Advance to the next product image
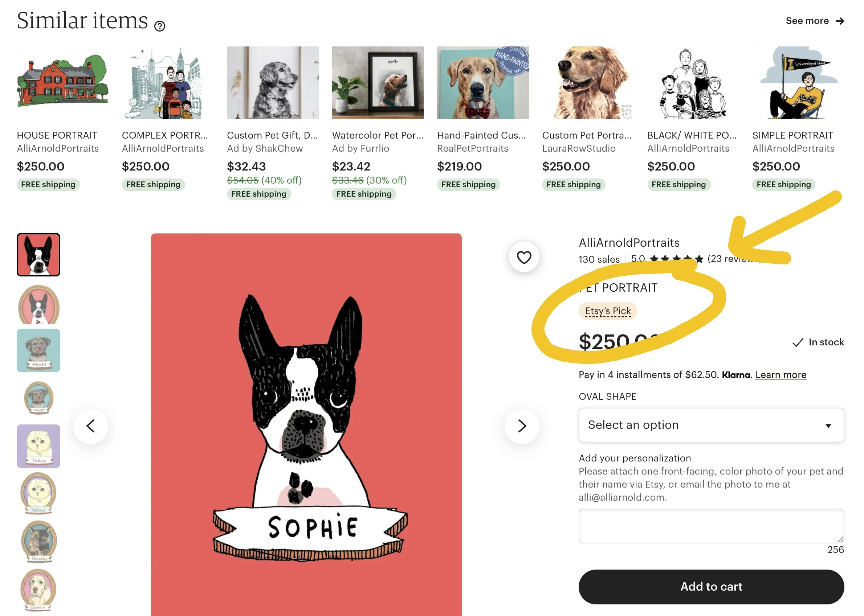864x616 pixels. (x=522, y=426)
